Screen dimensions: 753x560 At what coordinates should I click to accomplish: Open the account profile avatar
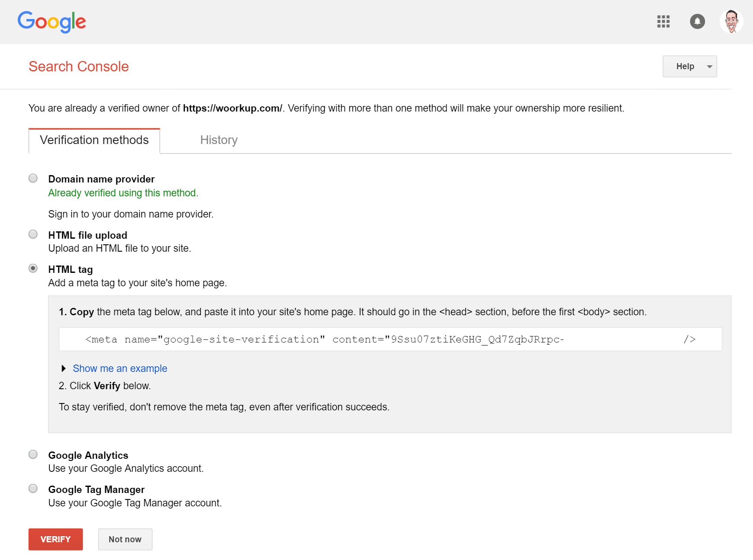(731, 22)
